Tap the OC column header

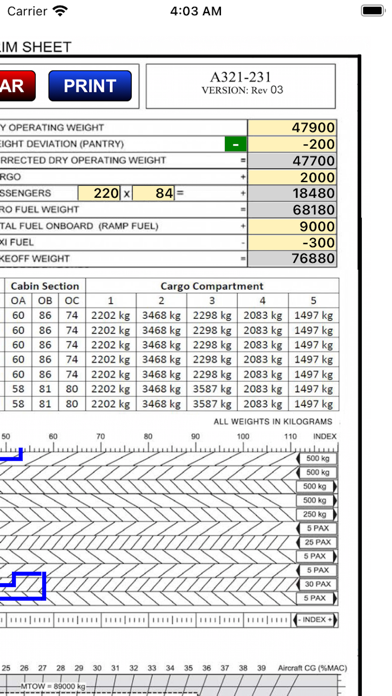[x=72, y=301]
